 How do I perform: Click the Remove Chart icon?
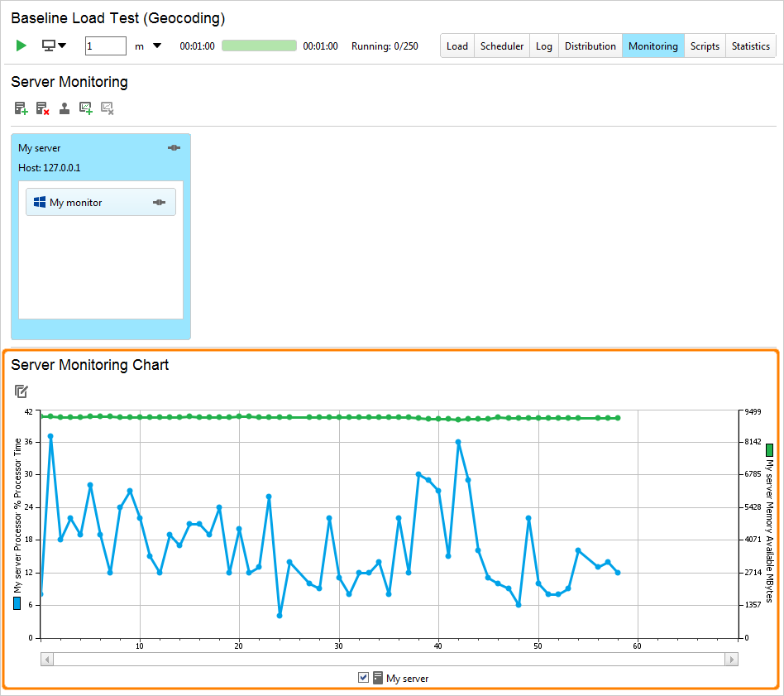coord(107,108)
